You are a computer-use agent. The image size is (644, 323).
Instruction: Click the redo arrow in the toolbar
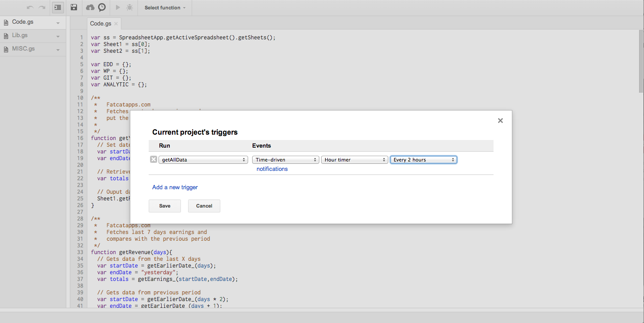42,8
